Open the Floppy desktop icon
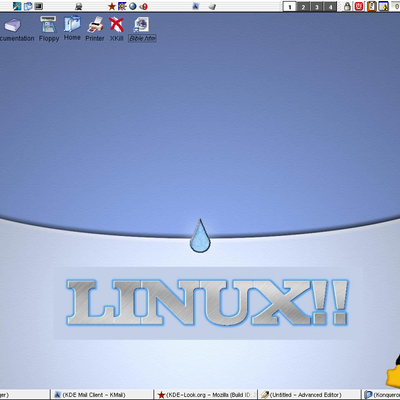The image size is (400, 400). pyautogui.click(x=49, y=24)
